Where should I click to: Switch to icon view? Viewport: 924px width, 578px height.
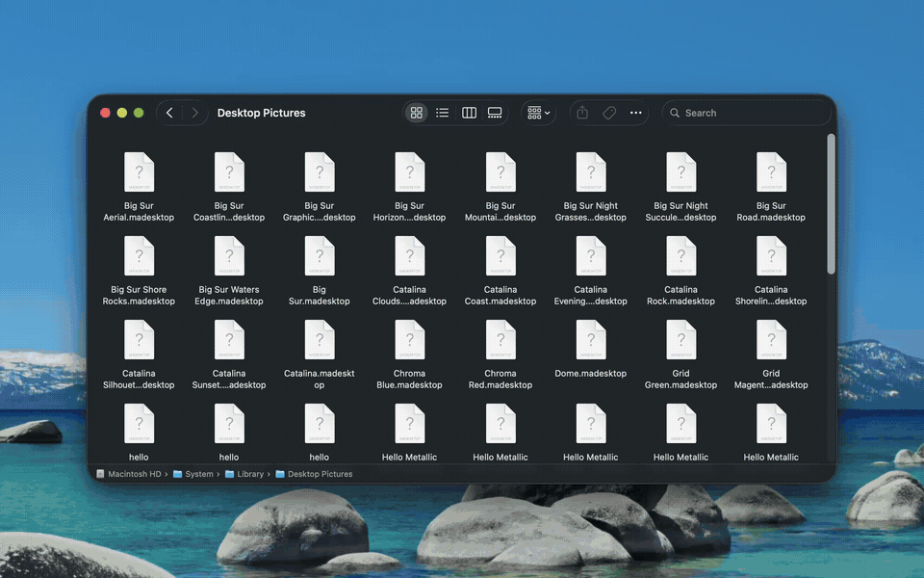pyautogui.click(x=416, y=113)
